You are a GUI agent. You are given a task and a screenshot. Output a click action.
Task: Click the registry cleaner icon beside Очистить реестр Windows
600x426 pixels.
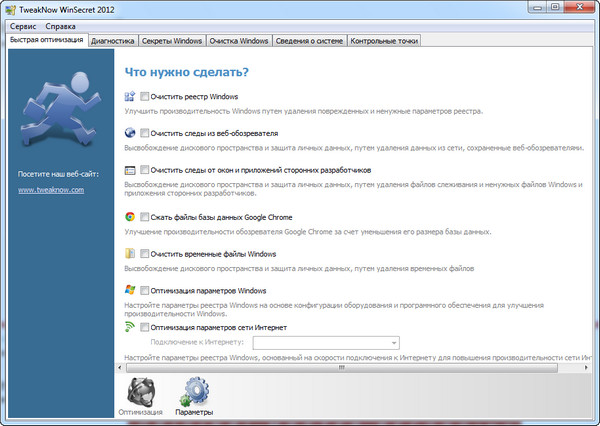pos(130,96)
